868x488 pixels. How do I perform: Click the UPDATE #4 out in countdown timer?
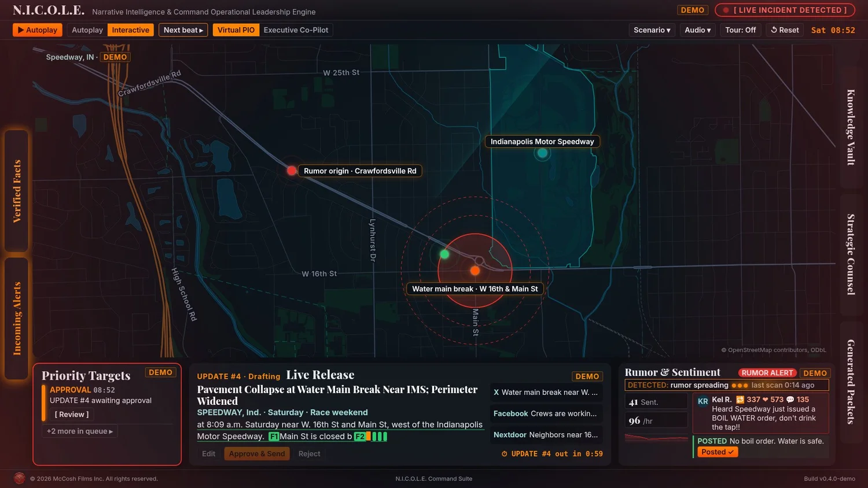(x=553, y=454)
